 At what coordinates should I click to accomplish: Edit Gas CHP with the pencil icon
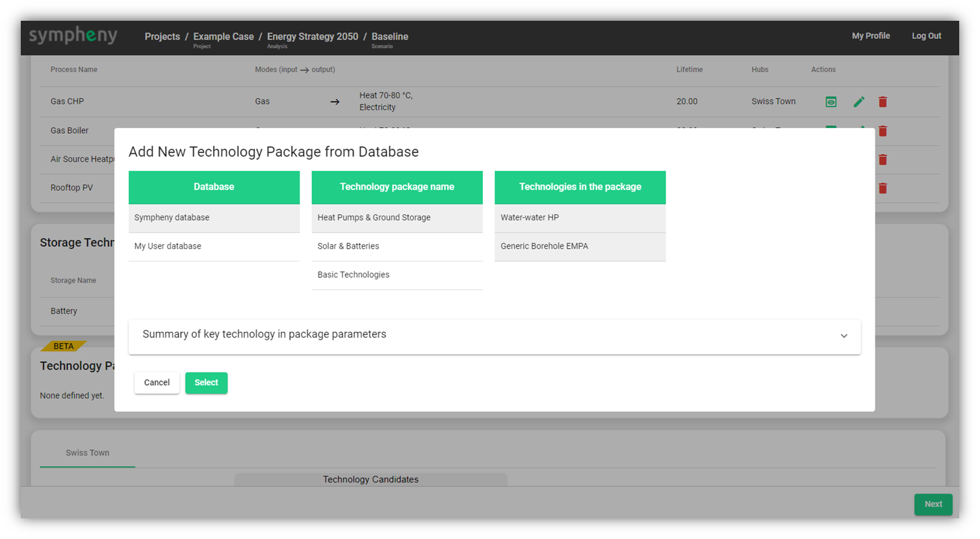(x=858, y=102)
